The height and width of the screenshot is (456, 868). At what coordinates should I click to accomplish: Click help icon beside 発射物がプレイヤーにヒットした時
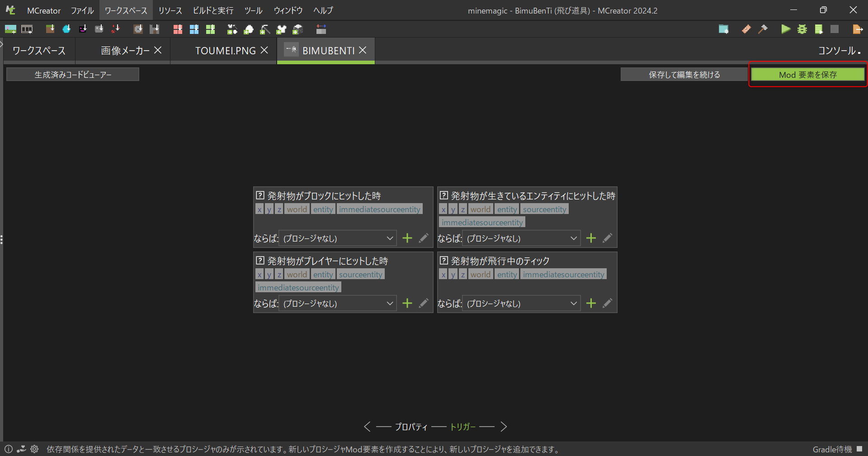260,261
